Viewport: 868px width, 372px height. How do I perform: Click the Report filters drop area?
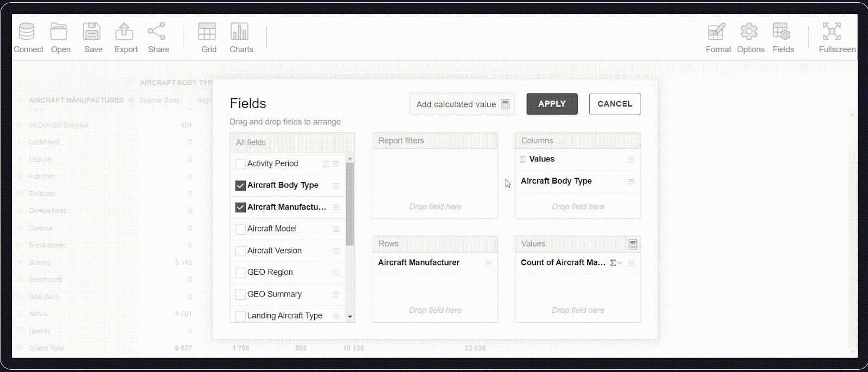[x=435, y=184]
